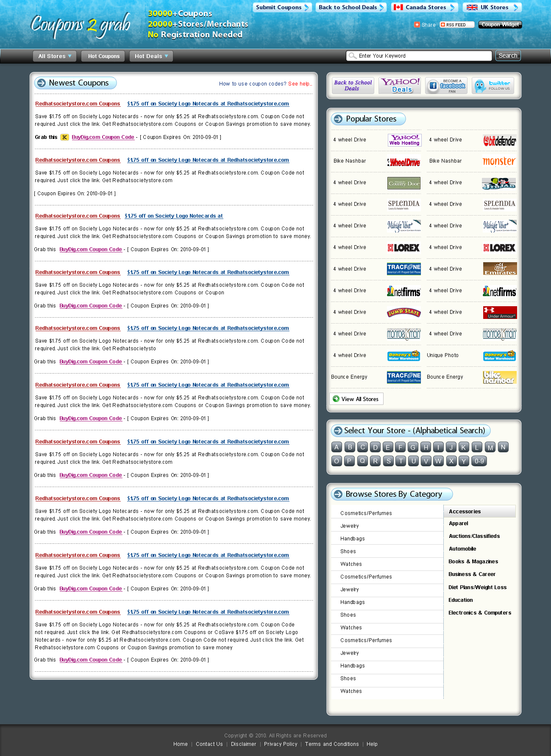Click the scissors coupon icon beside Grab this
The width and height of the screenshot is (551, 756).
click(x=64, y=137)
